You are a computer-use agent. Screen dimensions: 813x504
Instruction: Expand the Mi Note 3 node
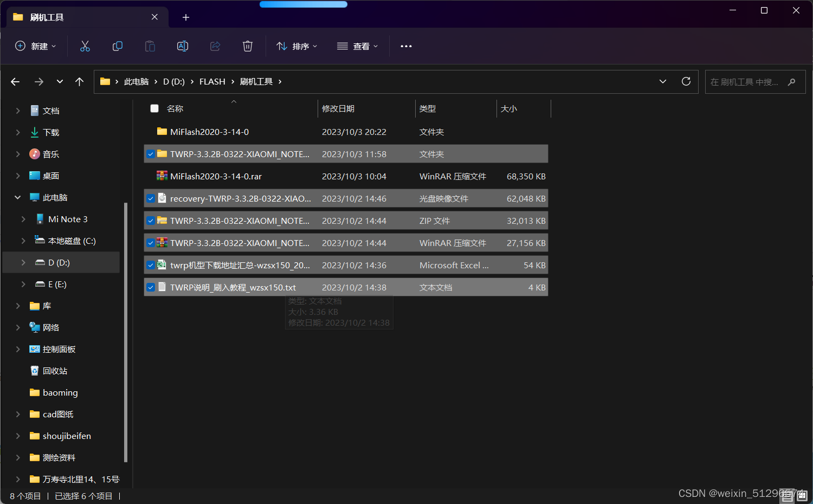23,219
